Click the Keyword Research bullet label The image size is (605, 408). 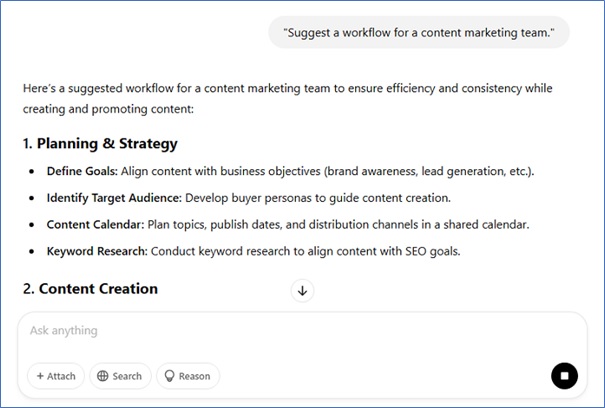point(95,251)
